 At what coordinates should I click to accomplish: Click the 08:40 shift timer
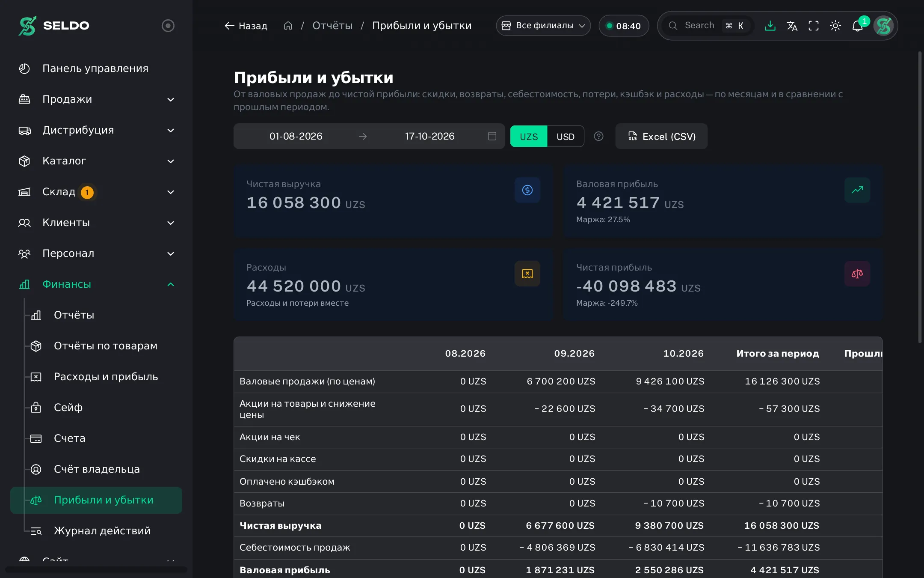(624, 26)
